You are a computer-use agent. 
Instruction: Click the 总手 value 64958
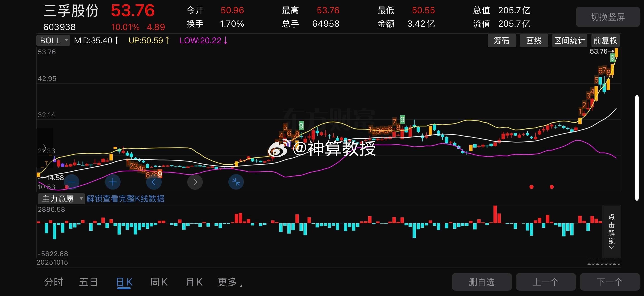tap(326, 24)
